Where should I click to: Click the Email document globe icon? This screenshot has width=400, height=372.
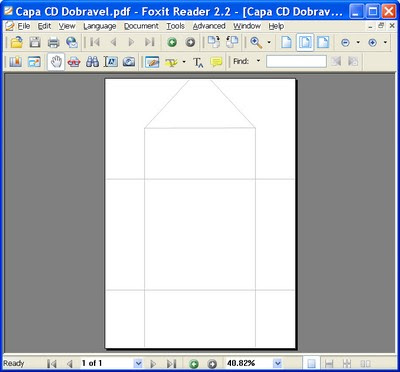pyautogui.click(x=72, y=42)
